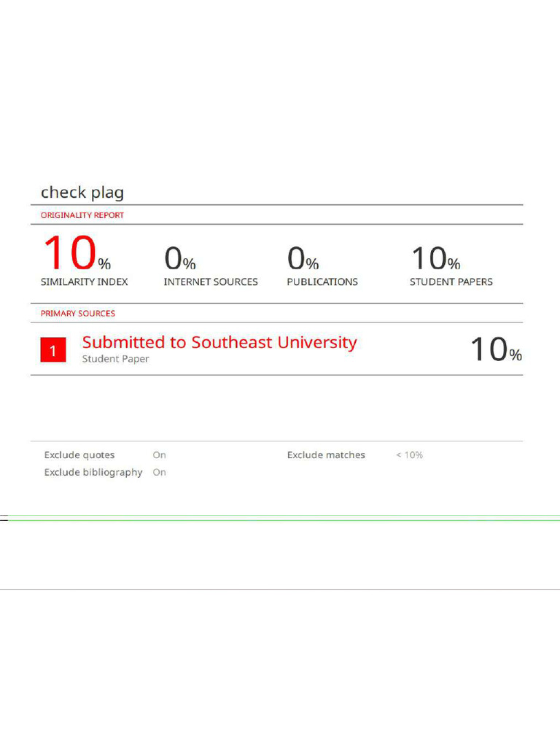This screenshot has width=560, height=747.
Task: Click the red number 1 source badge
Action: pyautogui.click(x=52, y=350)
